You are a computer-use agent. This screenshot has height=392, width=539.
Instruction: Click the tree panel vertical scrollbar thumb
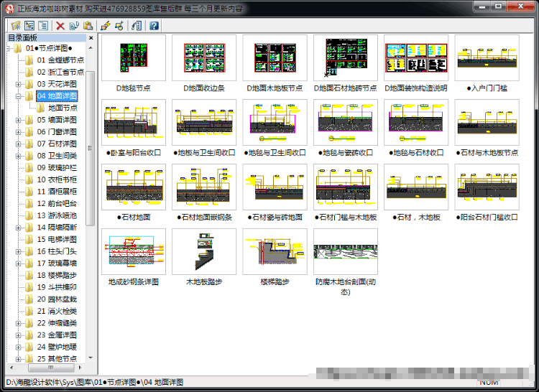click(90, 148)
